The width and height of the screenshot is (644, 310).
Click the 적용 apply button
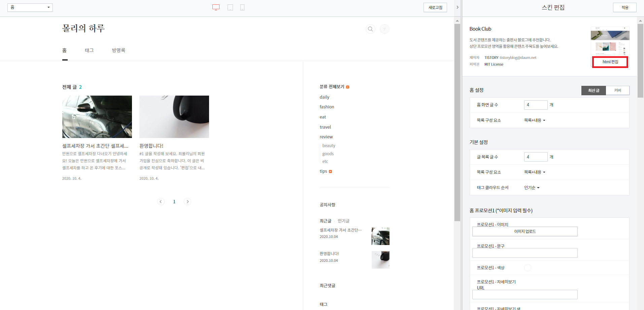(624, 7)
